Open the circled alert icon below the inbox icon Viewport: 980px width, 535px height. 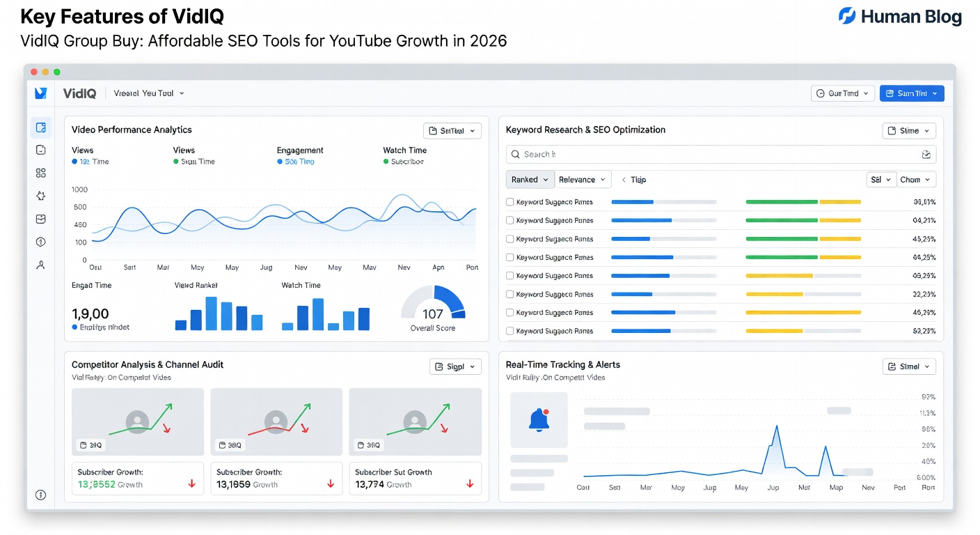[x=41, y=242]
